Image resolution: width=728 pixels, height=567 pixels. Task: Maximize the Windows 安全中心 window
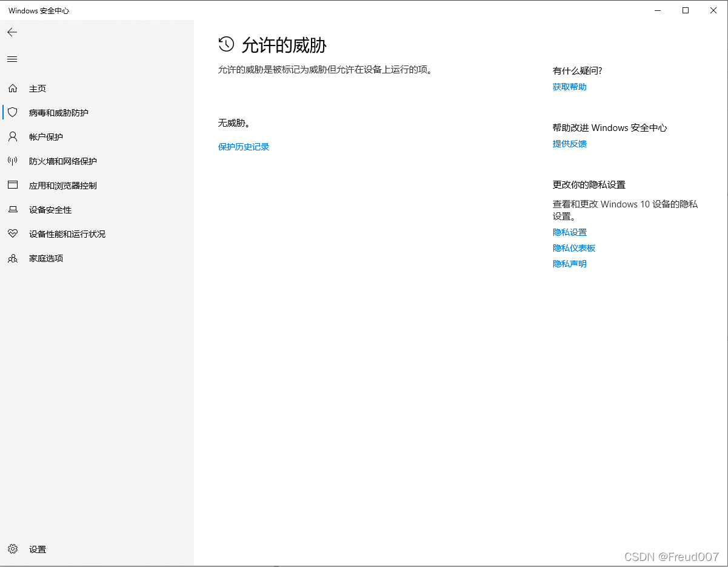click(686, 10)
